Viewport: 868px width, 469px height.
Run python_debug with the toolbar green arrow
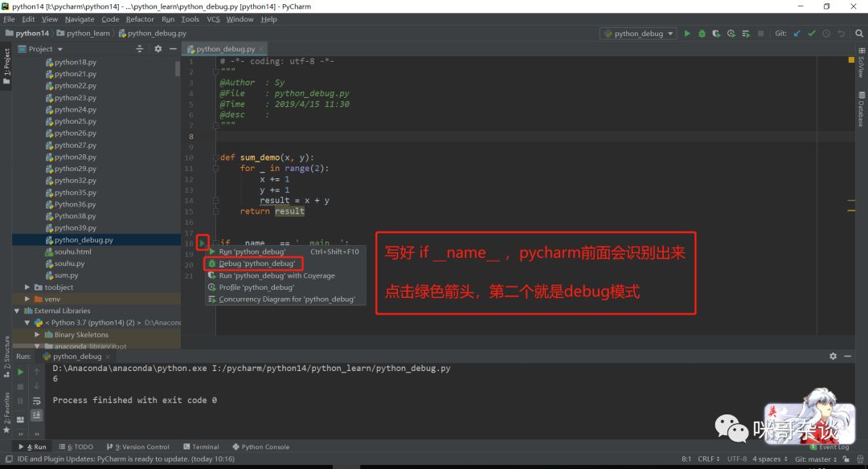[687, 34]
